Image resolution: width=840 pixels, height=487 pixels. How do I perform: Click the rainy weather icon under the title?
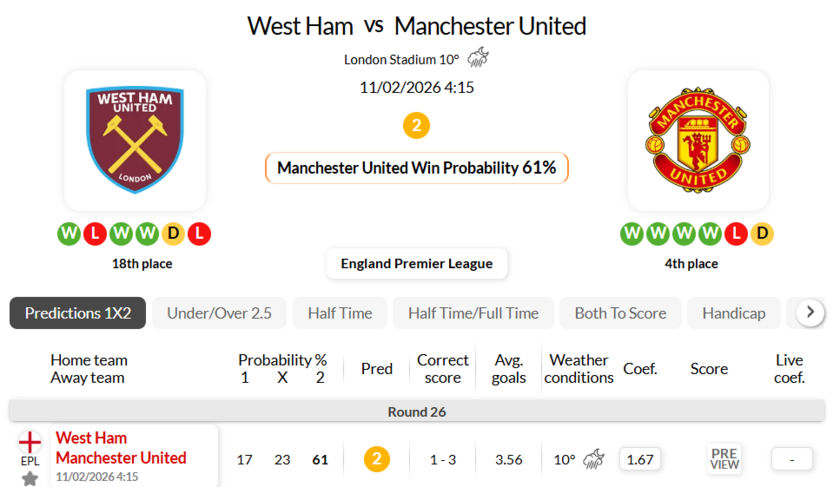(x=477, y=58)
